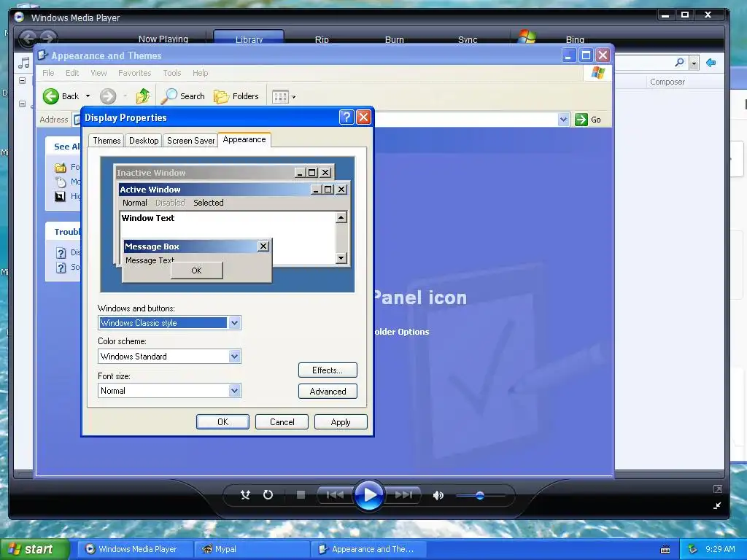Open Search in Appearance and Themes toolbar

[x=183, y=96]
